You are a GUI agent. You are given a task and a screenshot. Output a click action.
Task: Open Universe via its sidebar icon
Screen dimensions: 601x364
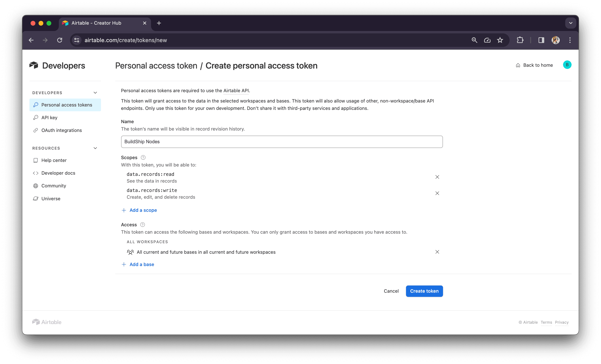[36, 198]
